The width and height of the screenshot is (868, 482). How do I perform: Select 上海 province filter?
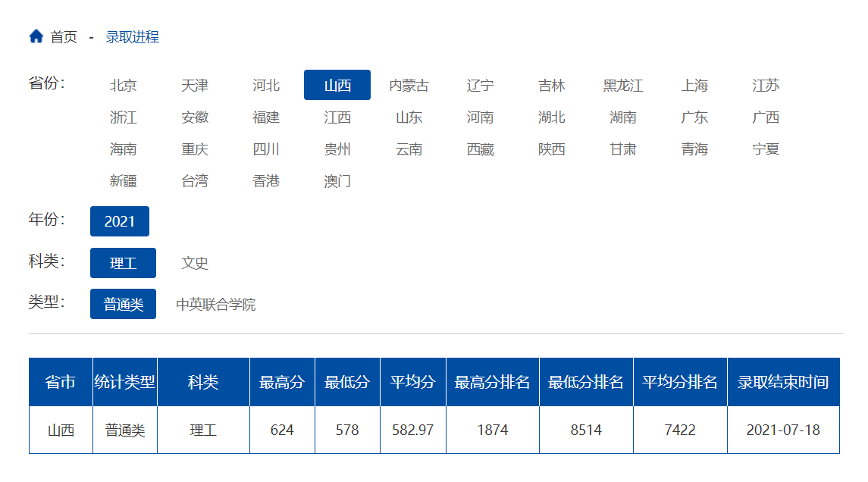pos(694,85)
